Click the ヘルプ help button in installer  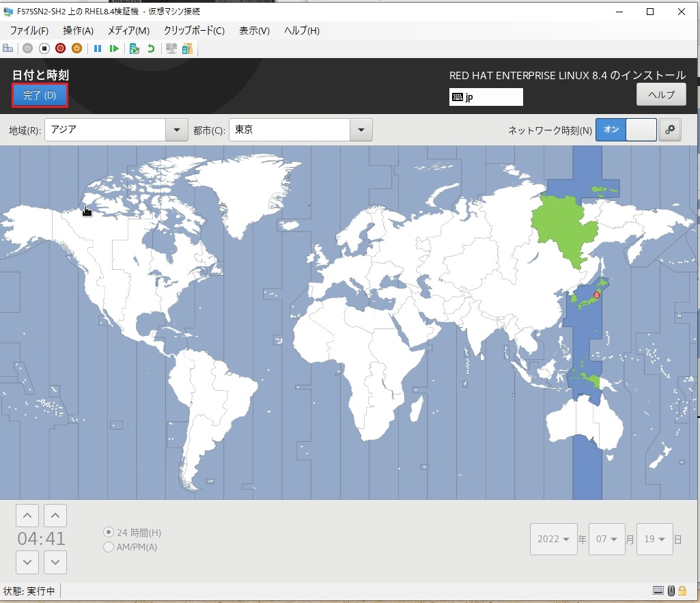[x=661, y=94]
